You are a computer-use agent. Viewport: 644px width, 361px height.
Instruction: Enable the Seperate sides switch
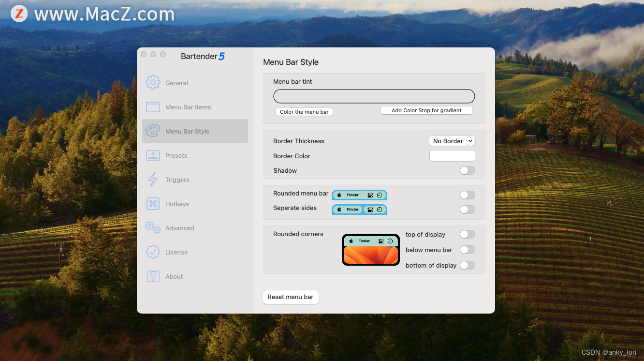coord(468,209)
